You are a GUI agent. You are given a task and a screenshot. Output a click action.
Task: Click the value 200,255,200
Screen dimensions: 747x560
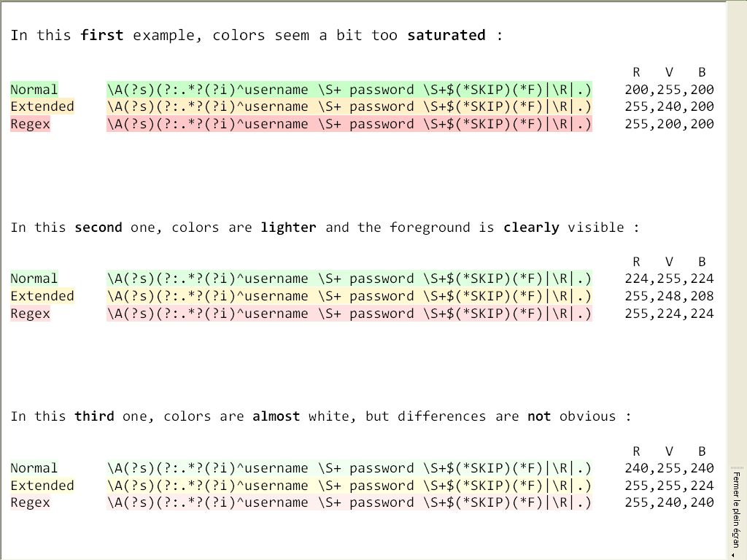click(x=670, y=90)
